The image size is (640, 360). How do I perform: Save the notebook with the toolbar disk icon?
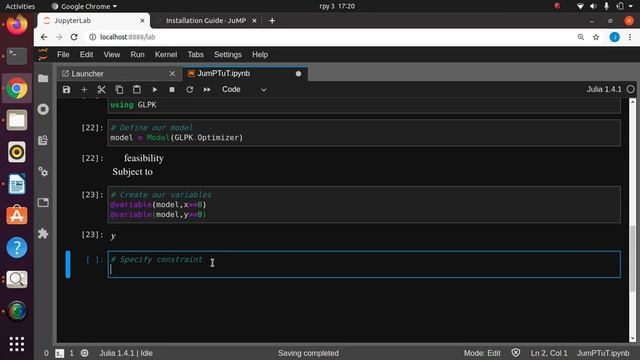click(67, 89)
